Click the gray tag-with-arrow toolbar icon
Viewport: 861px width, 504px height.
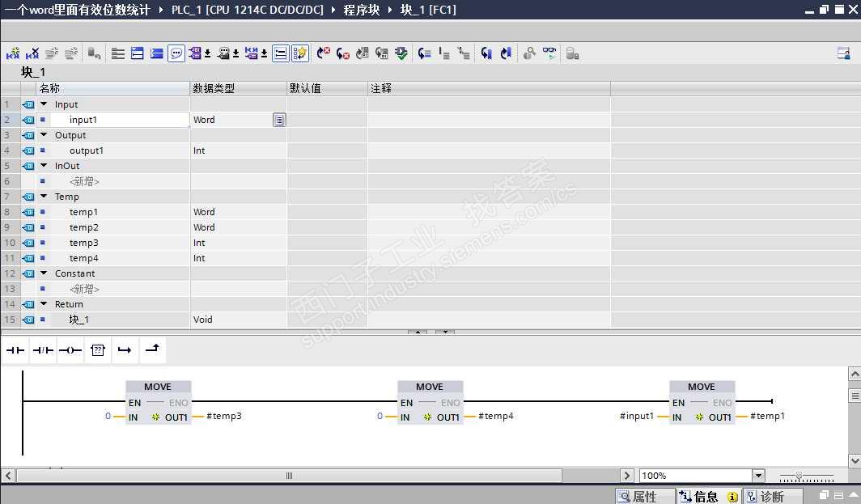click(94, 53)
